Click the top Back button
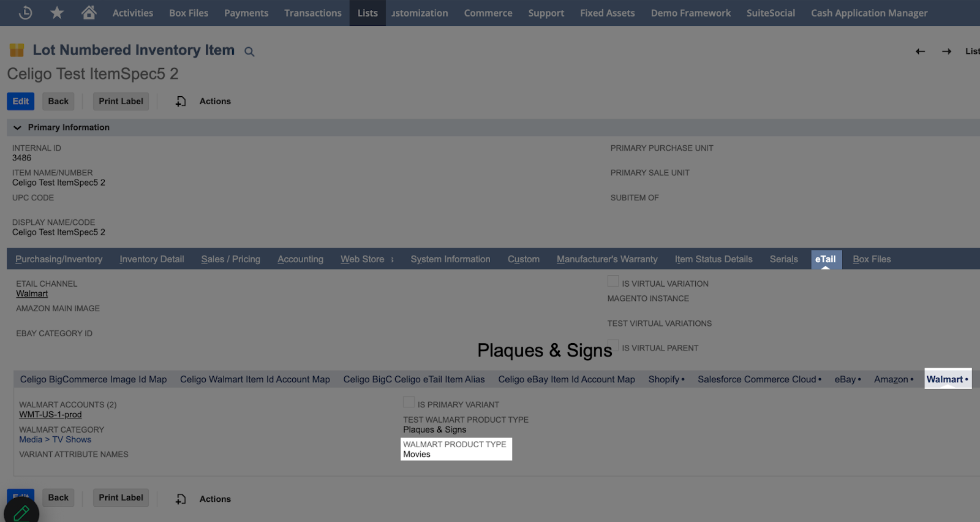Screen dimensions: 980x522 (x=58, y=101)
